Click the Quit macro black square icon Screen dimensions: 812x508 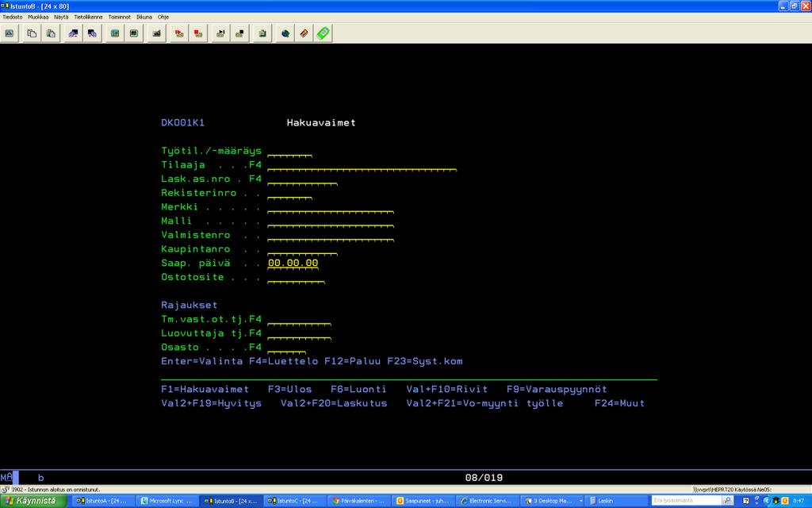click(x=239, y=33)
